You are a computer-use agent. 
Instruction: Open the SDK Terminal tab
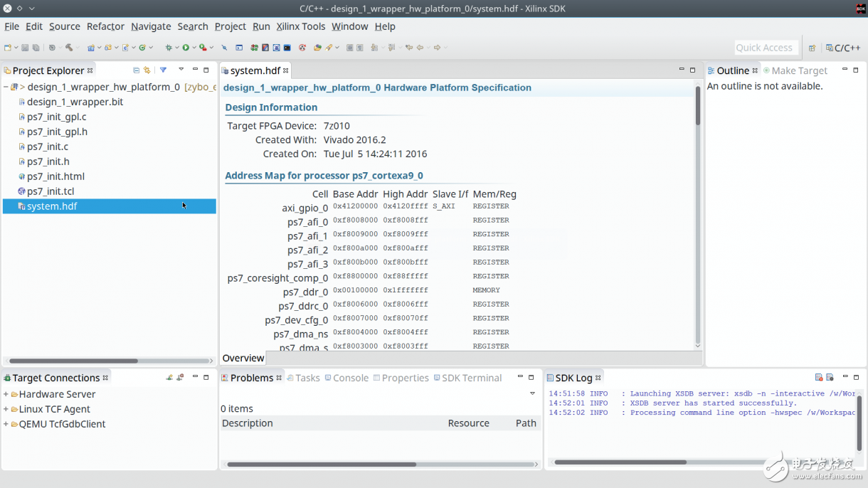(471, 378)
